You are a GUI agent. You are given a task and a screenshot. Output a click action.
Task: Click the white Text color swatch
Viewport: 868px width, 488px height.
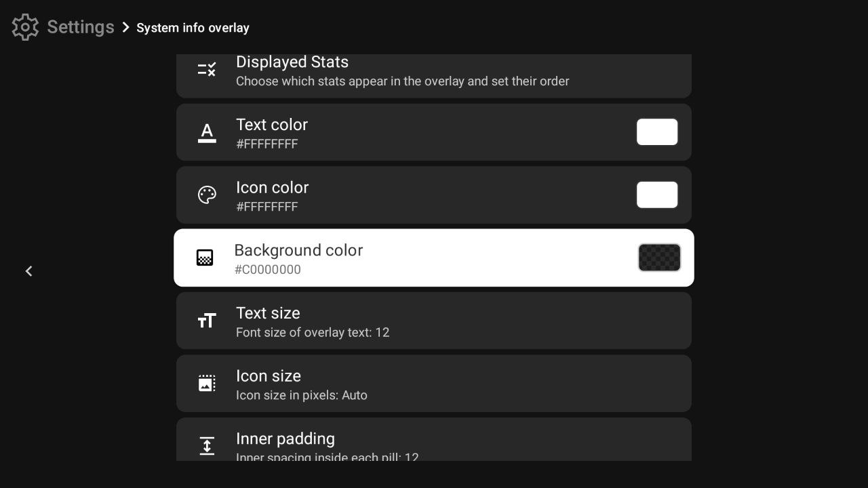pyautogui.click(x=657, y=131)
